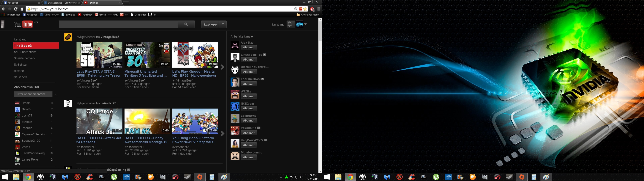Open Minecraft Uncharted Territory 3 thumbnail
The height and width of the screenshot is (181, 644).
pos(147,55)
